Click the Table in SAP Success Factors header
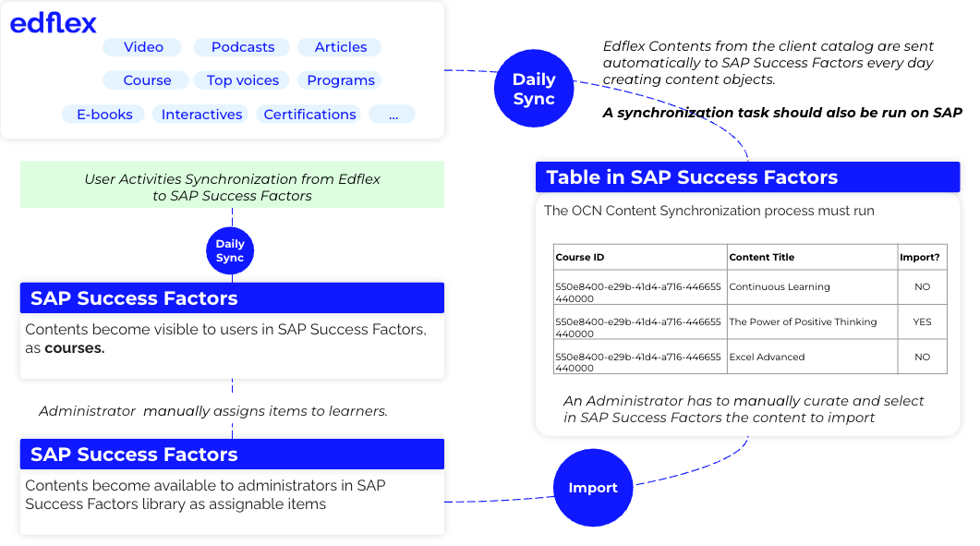 click(747, 177)
